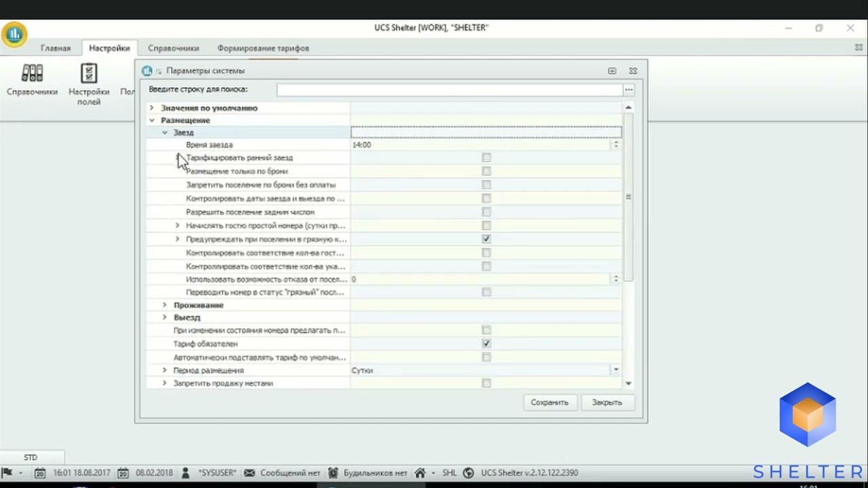Open dropdown arrow next to flag icon
The height and width of the screenshot is (488, 868).
(x=21, y=472)
